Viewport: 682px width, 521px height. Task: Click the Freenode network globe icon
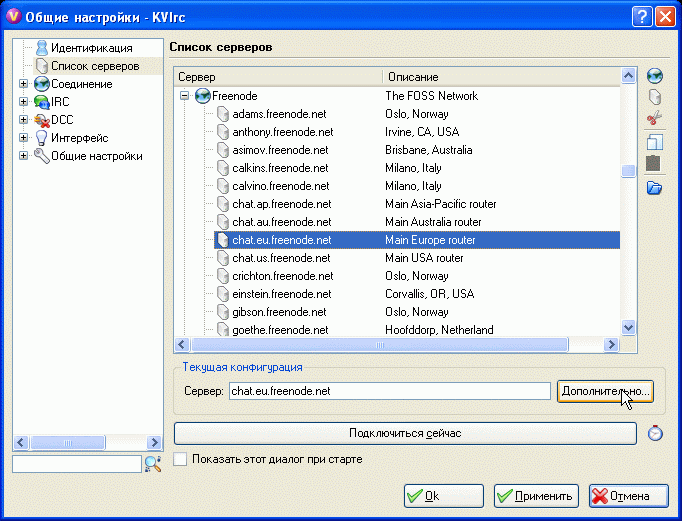[x=203, y=96]
